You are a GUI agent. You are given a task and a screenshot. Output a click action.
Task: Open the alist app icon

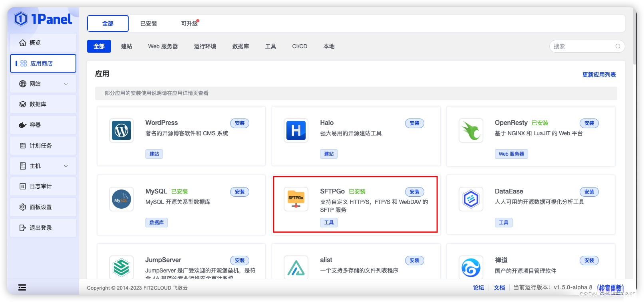[x=296, y=267]
